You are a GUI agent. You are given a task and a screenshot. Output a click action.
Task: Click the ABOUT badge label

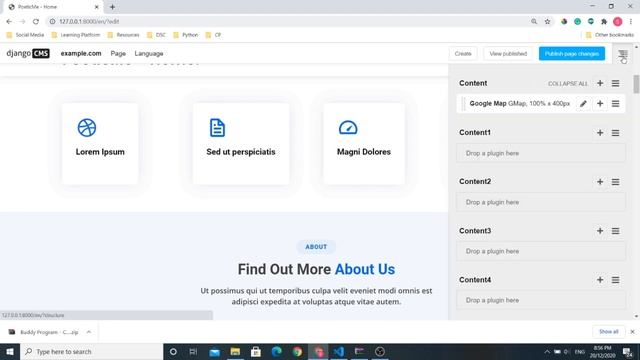tap(316, 247)
